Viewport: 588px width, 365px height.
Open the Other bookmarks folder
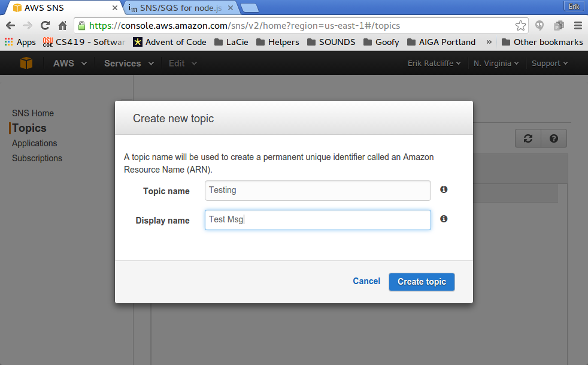[542, 42]
